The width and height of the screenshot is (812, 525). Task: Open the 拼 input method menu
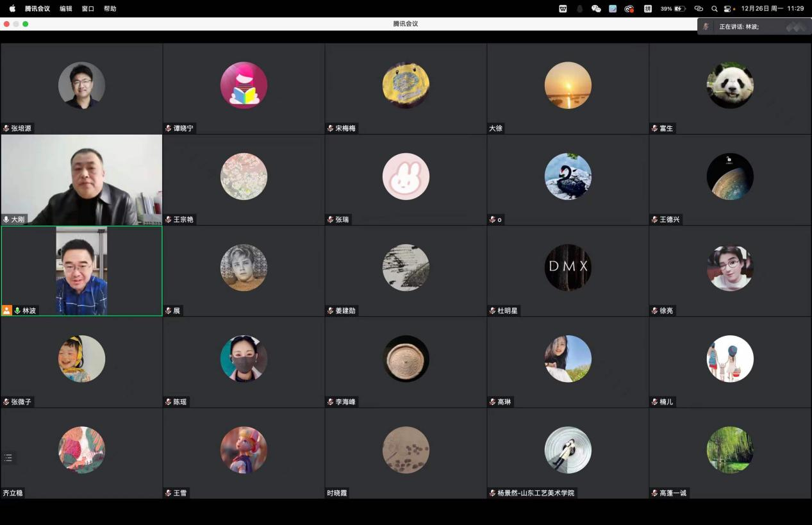[x=648, y=9]
